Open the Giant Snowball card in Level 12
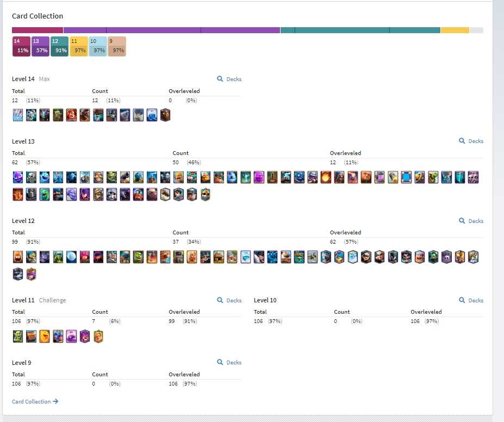Image resolution: width=504 pixels, height=422 pixels. click(x=71, y=257)
